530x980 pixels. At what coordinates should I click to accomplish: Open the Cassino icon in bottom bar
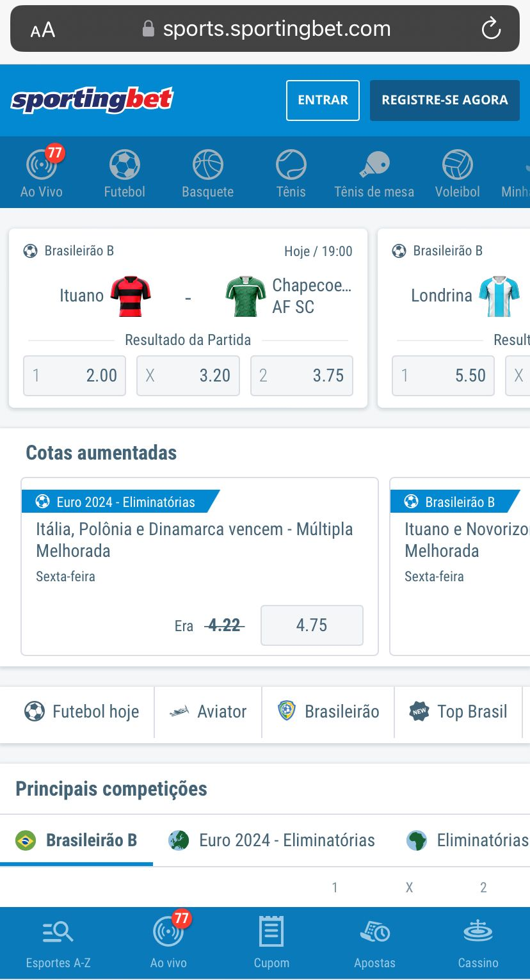pos(478,941)
